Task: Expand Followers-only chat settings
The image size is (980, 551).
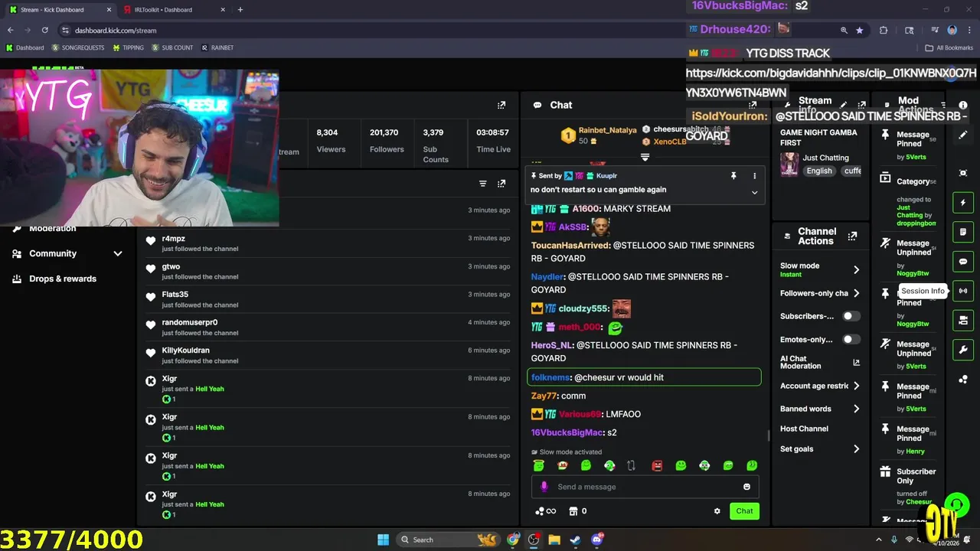Action: 856,293
